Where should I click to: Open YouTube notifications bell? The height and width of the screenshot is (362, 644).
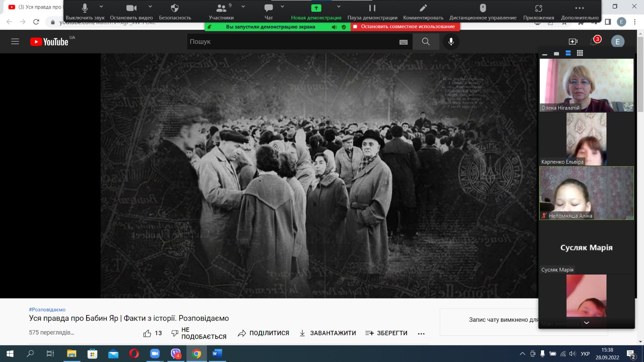coord(594,41)
